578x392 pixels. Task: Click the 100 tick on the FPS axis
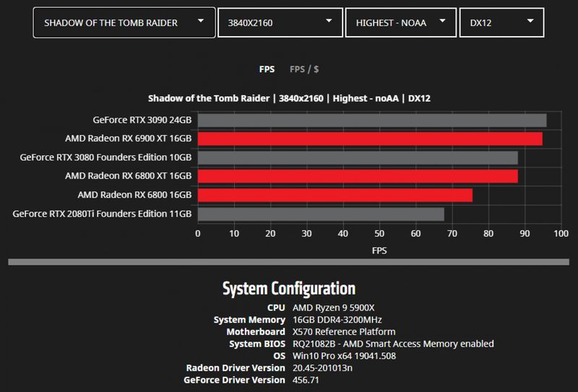pos(561,234)
